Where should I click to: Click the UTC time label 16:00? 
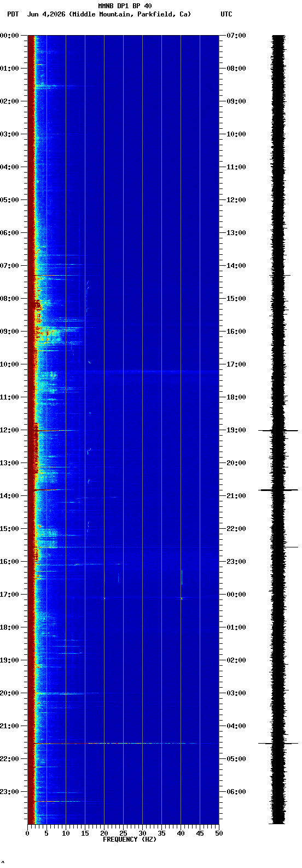tap(236, 332)
